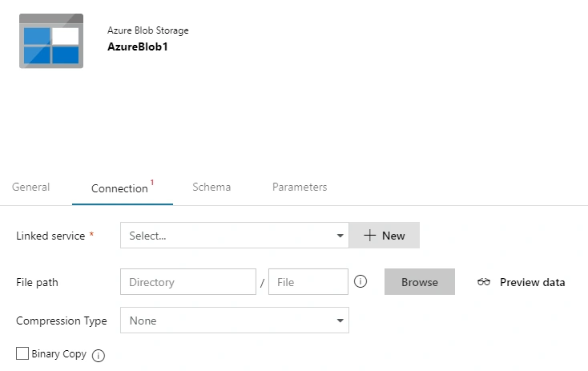588x371 pixels.
Task: Click the New linked service button
Action: pyautogui.click(x=385, y=236)
